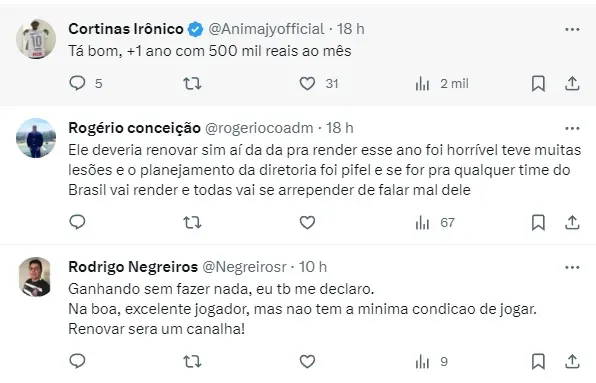Viewport: 596px width, 383px height.
Task: Open the @rogeriocoadm profile handle
Action: point(259,128)
